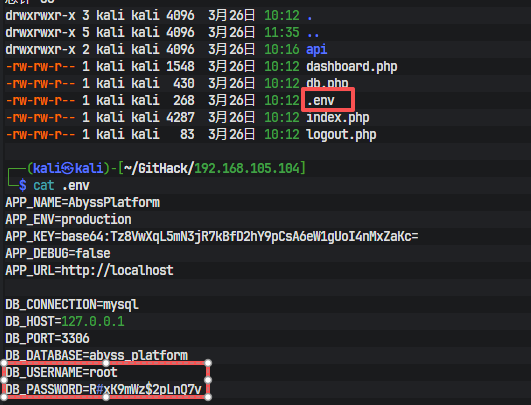Viewport: 531px width, 405px height.
Task: Click the DB_PASSWORD value text
Action: point(145,389)
